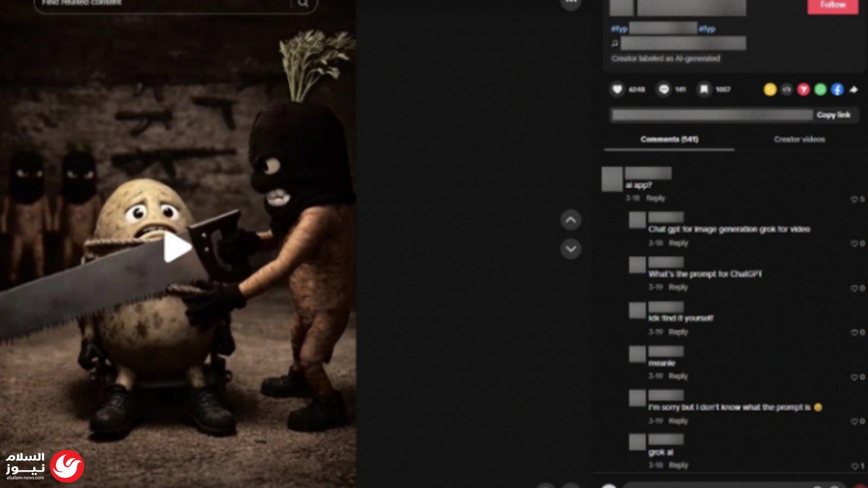Go to next video with down chevron
The image size is (868, 488).
pos(571,249)
